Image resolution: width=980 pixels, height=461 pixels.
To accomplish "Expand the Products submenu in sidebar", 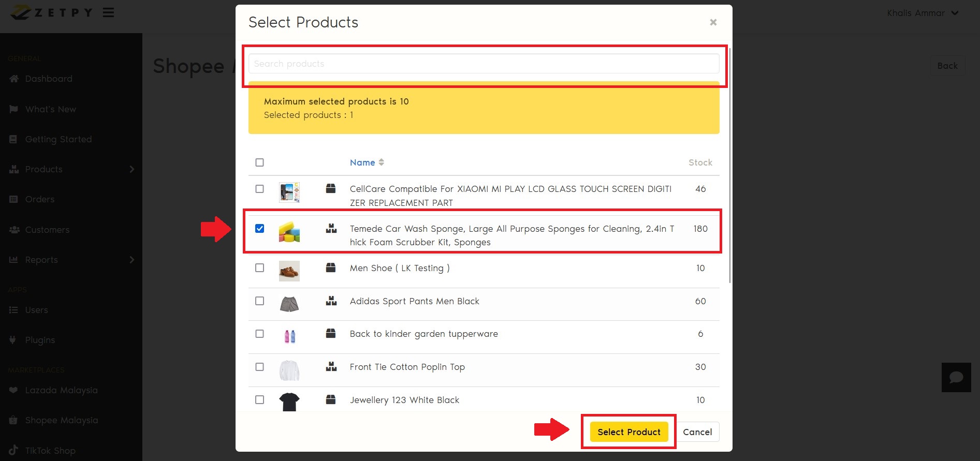I will click(x=131, y=169).
